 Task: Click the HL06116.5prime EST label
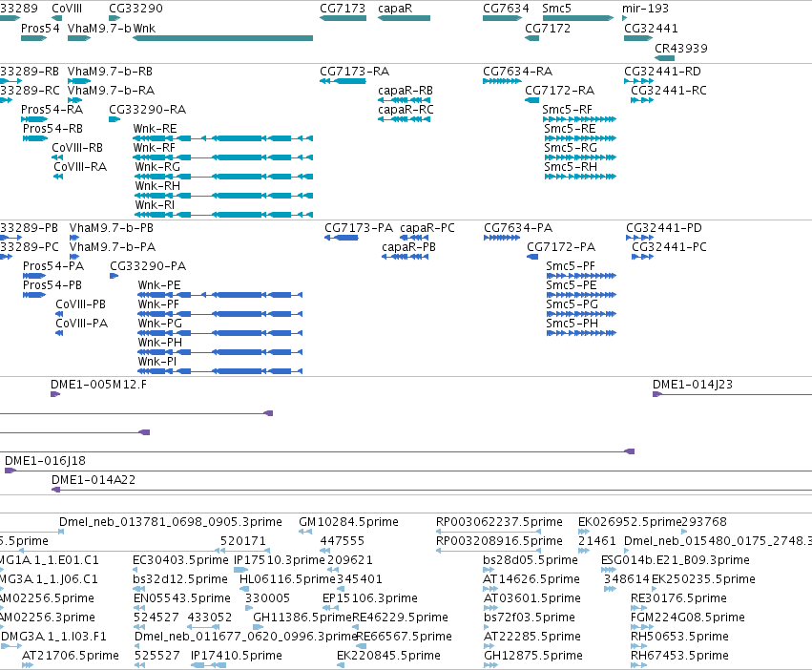[287, 578]
